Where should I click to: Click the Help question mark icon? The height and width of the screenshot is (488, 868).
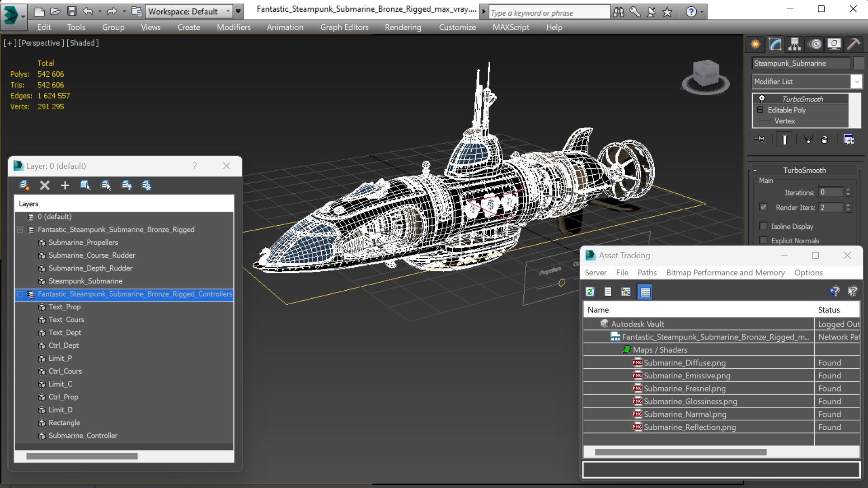click(691, 12)
